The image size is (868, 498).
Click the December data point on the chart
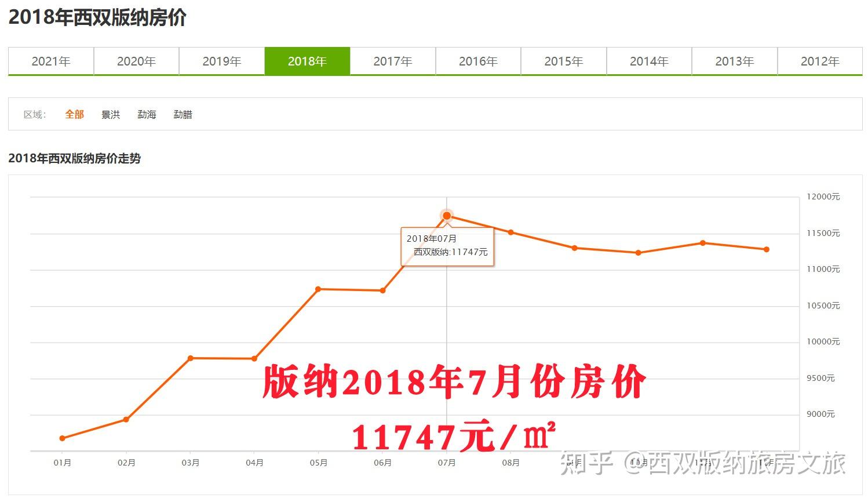(766, 249)
